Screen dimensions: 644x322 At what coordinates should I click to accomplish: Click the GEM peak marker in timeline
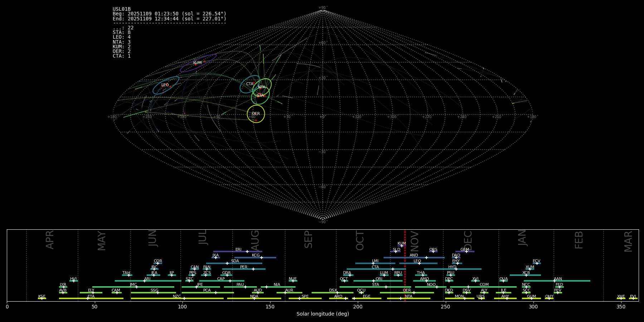click(466, 252)
